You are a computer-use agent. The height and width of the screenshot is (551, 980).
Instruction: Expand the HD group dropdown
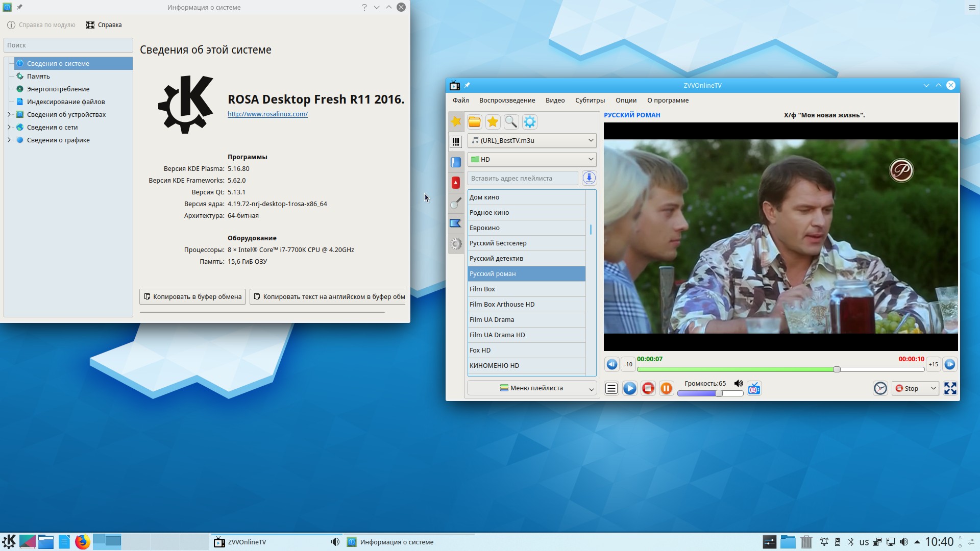[x=531, y=160]
